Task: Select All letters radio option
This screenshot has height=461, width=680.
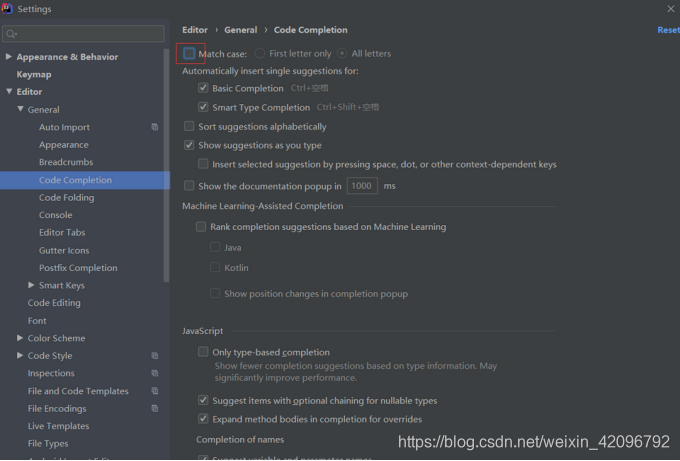Action: tap(342, 53)
